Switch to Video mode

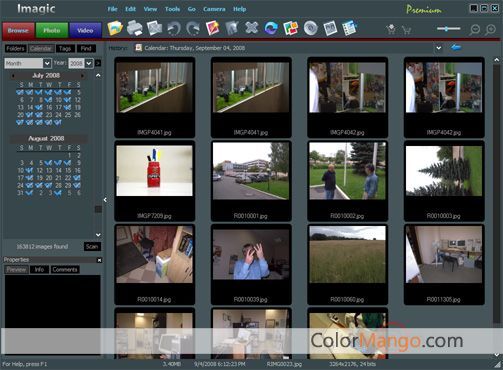tap(85, 30)
